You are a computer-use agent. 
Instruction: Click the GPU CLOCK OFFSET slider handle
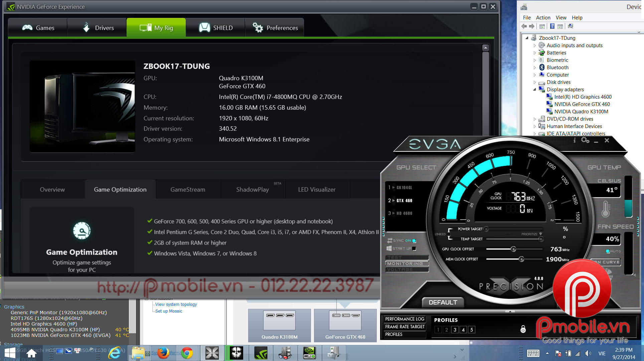click(x=513, y=249)
